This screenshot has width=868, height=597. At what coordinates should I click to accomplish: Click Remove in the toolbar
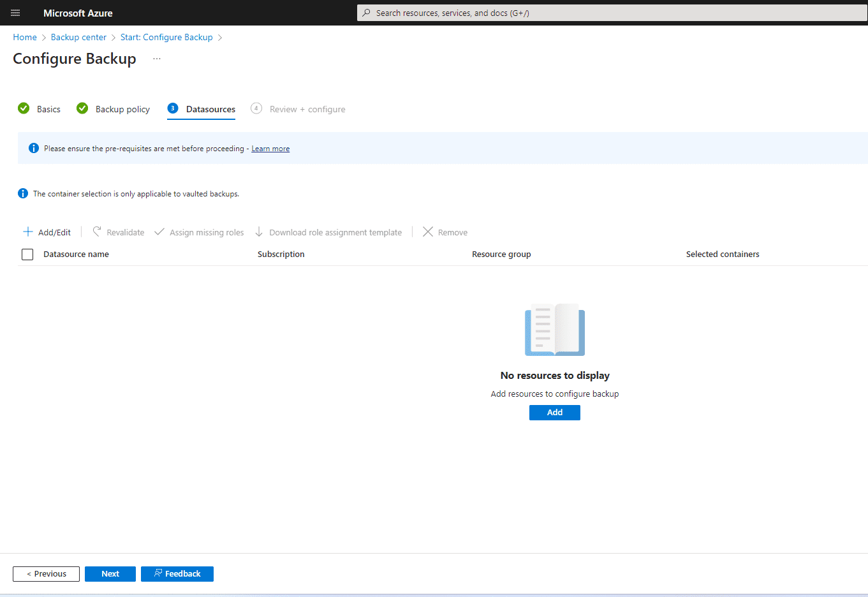445,232
